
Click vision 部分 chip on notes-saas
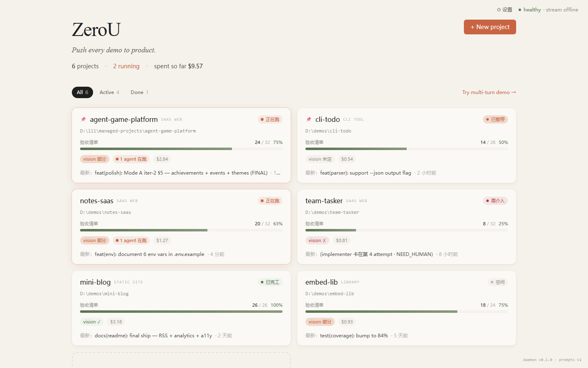(95, 240)
